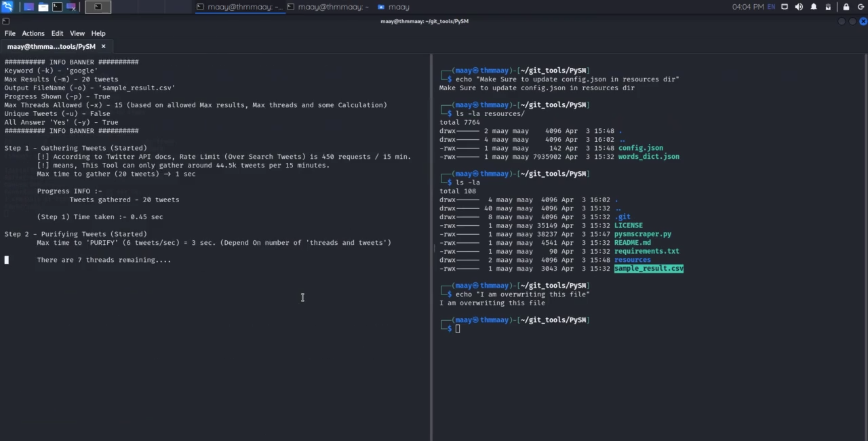Image resolution: width=868 pixels, height=441 pixels.
Task: Click the show desktop icon in panel
Action: coord(28,7)
